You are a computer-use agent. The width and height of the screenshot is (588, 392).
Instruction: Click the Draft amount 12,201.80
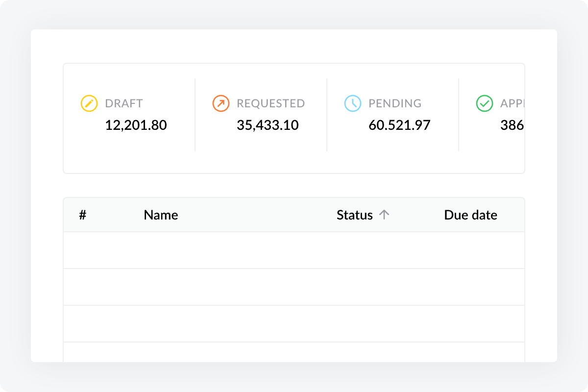pos(136,125)
